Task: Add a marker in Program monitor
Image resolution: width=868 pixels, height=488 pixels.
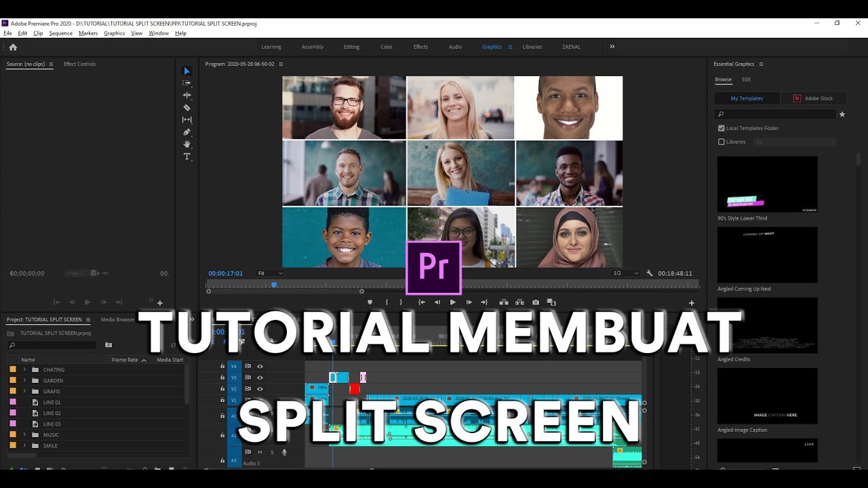Action: click(x=370, y=302)
